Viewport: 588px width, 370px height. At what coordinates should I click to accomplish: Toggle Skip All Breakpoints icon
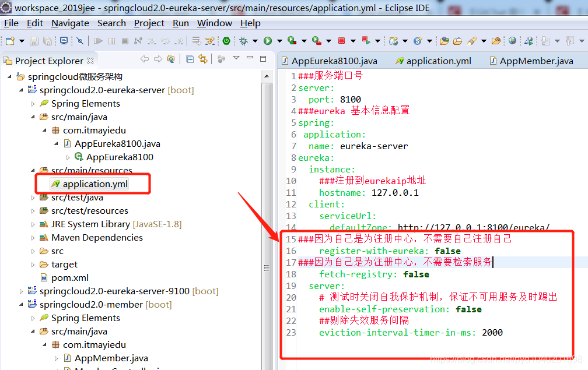[80, 41]
